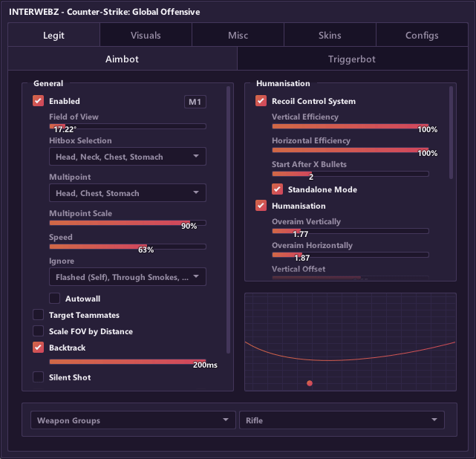The height and width of the screenshot is (459, 476).
Task: Expand the Hitbox Selection dropdown
Action: 128,157
